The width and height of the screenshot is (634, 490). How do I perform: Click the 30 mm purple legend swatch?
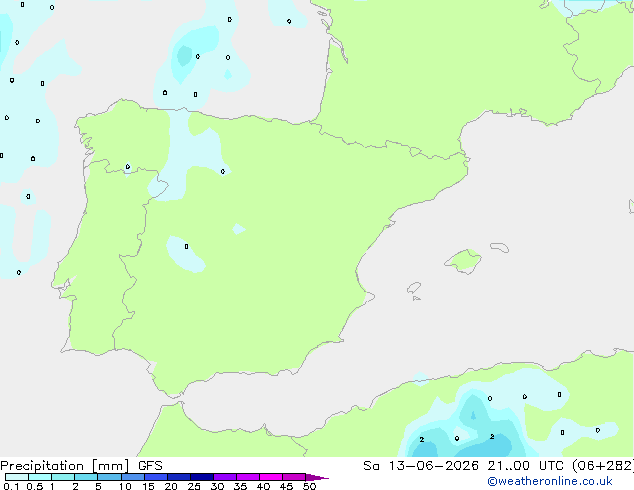coord(224,477)
